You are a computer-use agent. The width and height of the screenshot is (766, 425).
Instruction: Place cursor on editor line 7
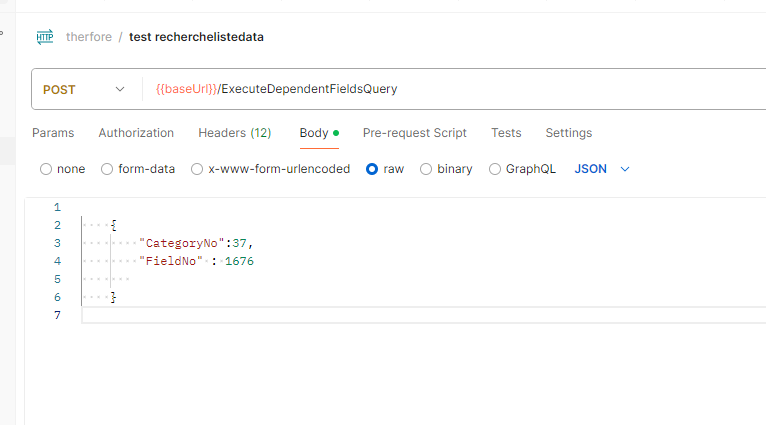424,316
